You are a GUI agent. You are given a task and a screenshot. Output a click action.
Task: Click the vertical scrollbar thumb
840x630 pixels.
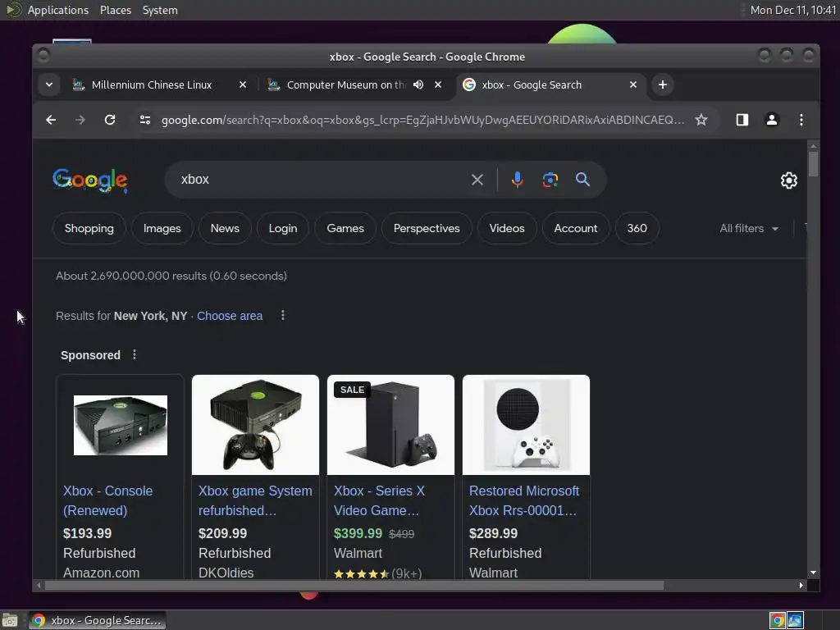813,163
